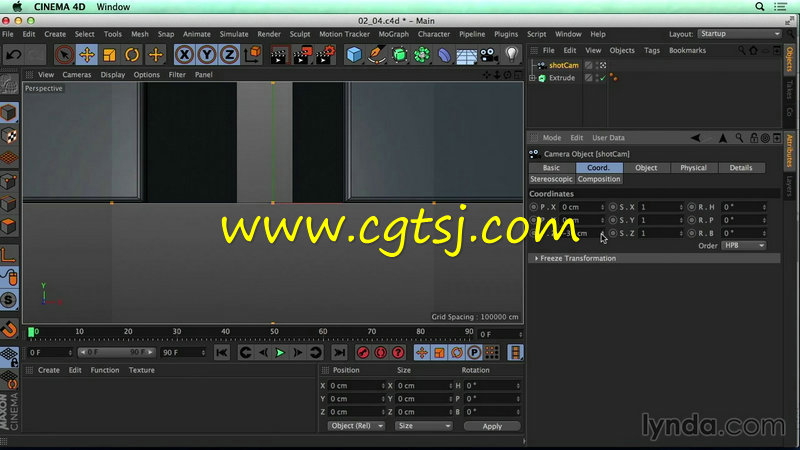Open viewport Cameras menu
Image resolution: width=800 pixels, height=450 pixels.
[77, 74]
